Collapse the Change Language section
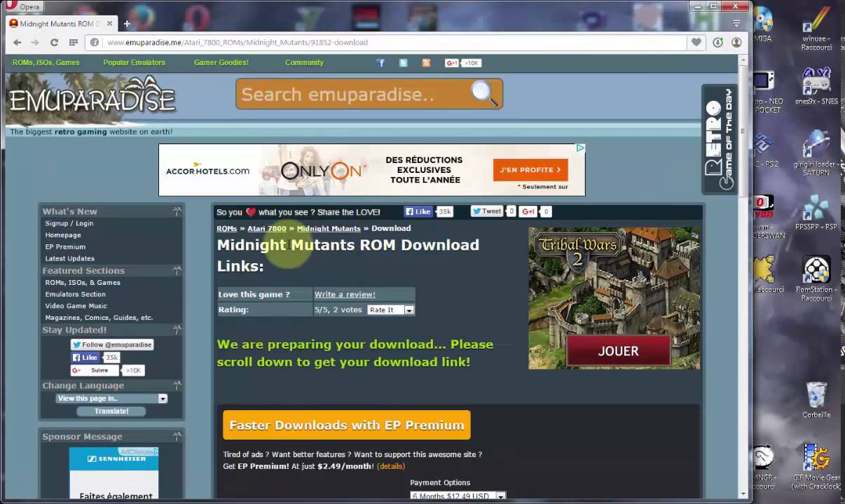Viewport: 845px width, 504px height. coord(177,385)
